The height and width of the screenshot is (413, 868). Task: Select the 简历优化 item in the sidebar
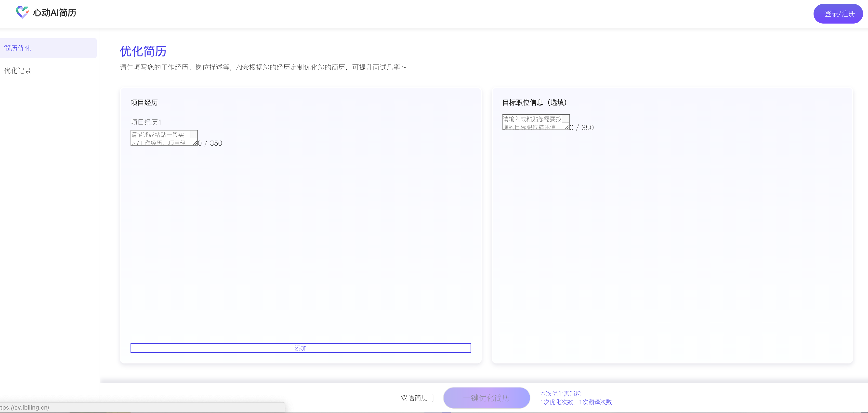tap(18, 48)
